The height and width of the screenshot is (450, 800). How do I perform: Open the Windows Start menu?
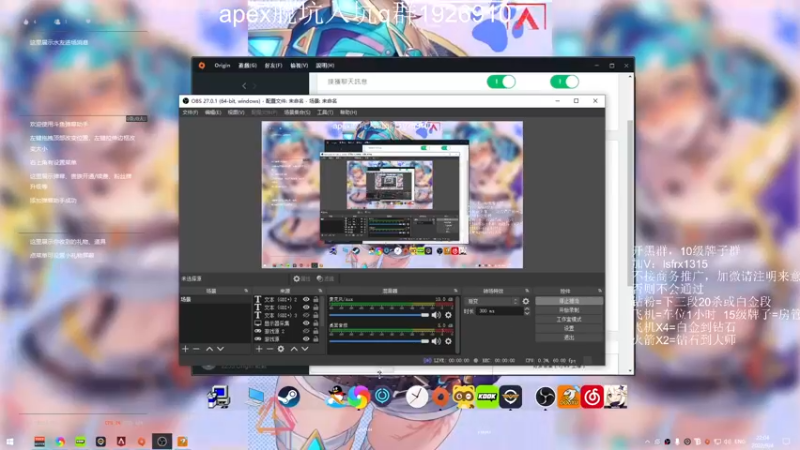[x=10, y=441]
